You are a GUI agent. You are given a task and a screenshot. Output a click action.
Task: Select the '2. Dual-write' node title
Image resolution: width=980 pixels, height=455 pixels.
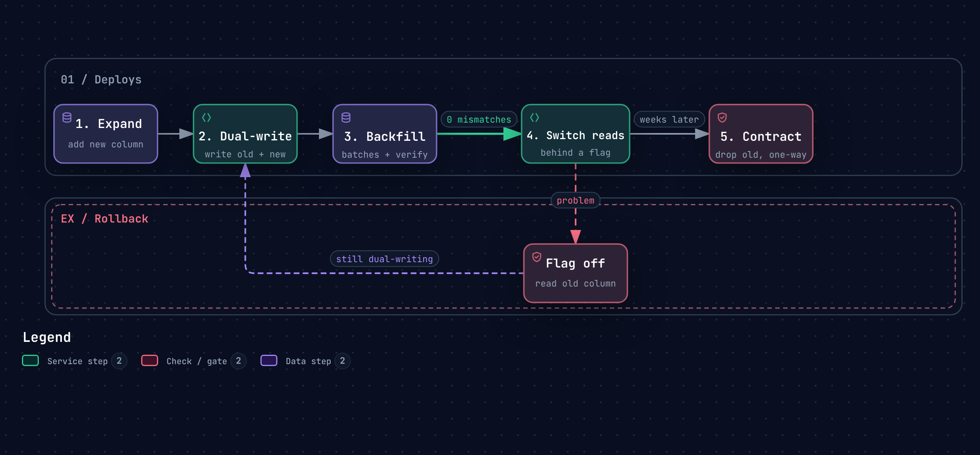coord(245,136)
